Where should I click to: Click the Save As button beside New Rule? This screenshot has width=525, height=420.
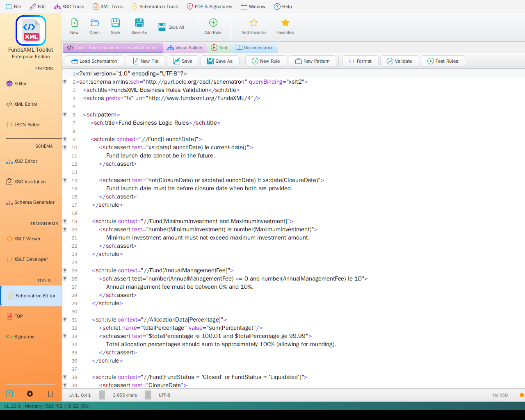(x=220, y=61)
